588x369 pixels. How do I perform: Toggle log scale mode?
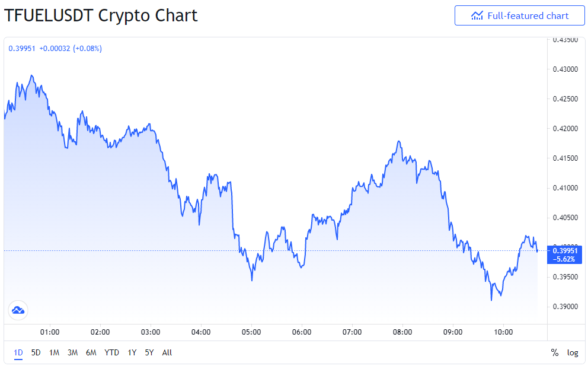pyautogui.click(x=573, y=352)
